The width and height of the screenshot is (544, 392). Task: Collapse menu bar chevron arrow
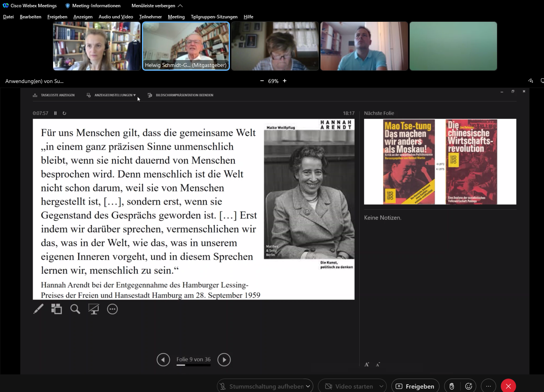181,6
